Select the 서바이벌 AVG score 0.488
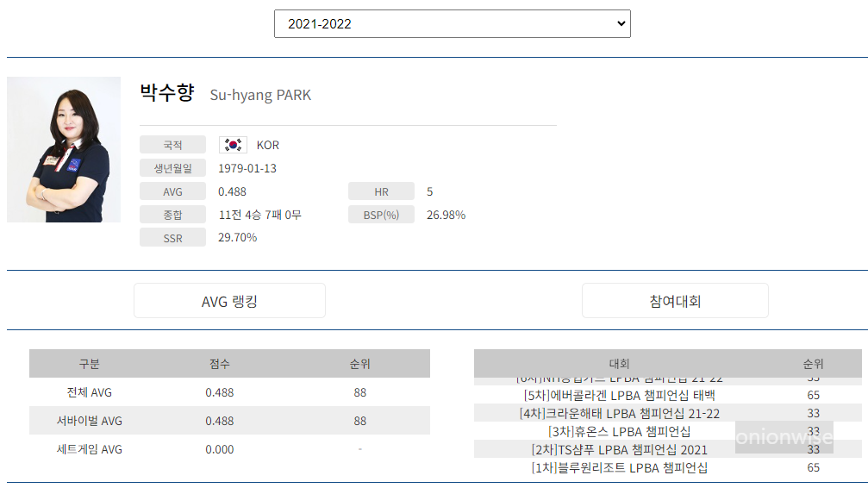868x488 pixels. pyautogui.click(x=220, y=421)
